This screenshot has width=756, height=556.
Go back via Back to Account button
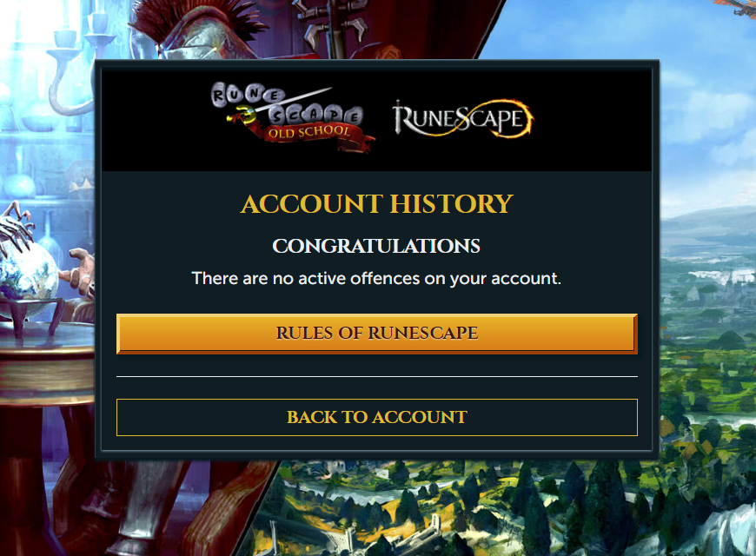click(377, 417)
